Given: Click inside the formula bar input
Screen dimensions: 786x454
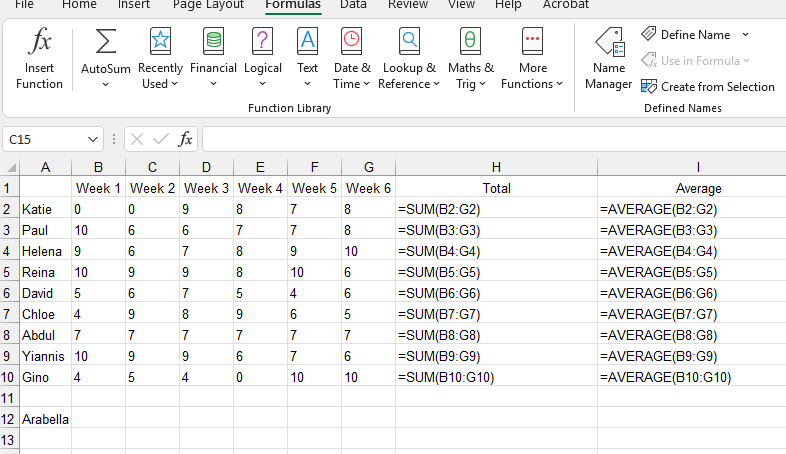Looking at the screenshot, I should (490, 140).
